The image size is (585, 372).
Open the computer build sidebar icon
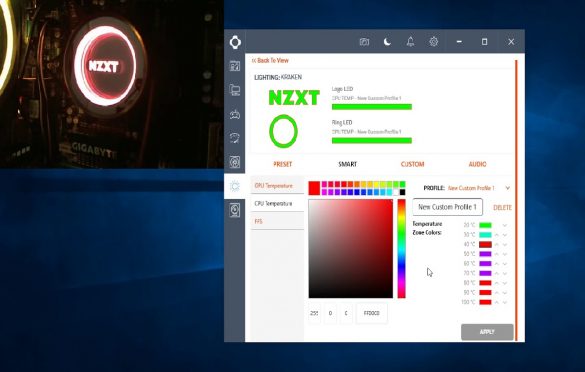(235, 90)
